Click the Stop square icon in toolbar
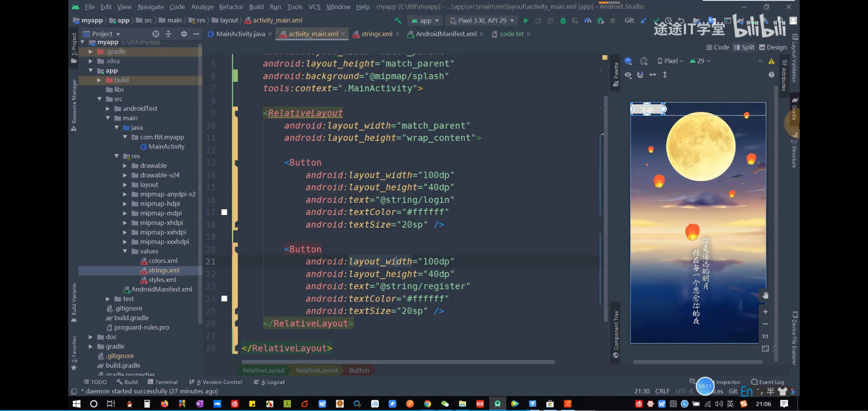The image size is (868, 411). [613, 21]
